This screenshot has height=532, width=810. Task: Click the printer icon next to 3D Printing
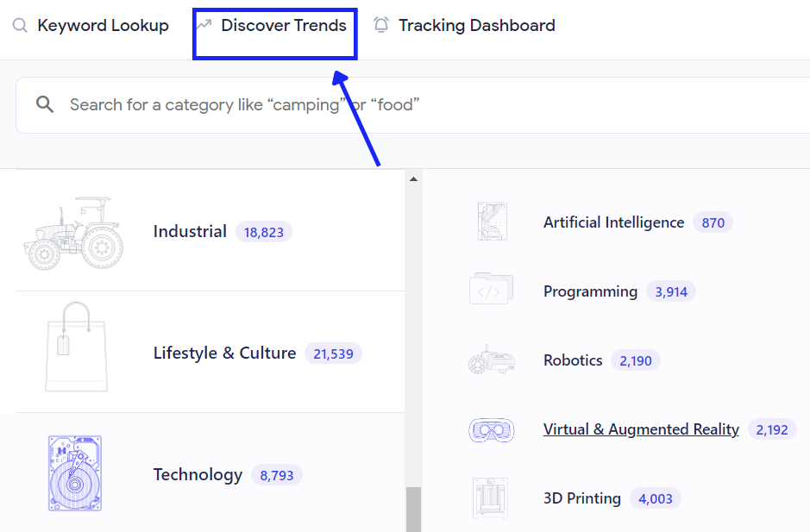pyautogui.click(x=492, y=498)
